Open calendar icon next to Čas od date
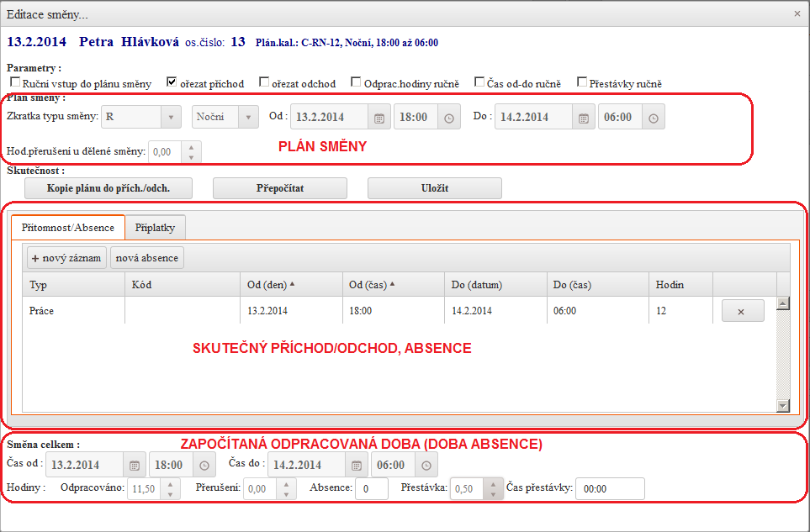 (x=135, y=465)
